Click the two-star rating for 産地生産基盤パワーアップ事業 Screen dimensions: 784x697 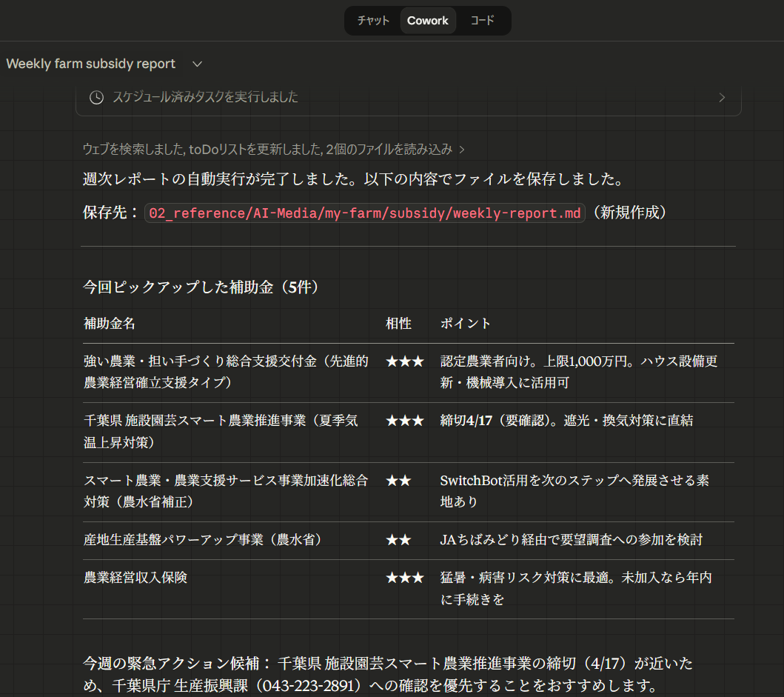click(x=398, y=540)
